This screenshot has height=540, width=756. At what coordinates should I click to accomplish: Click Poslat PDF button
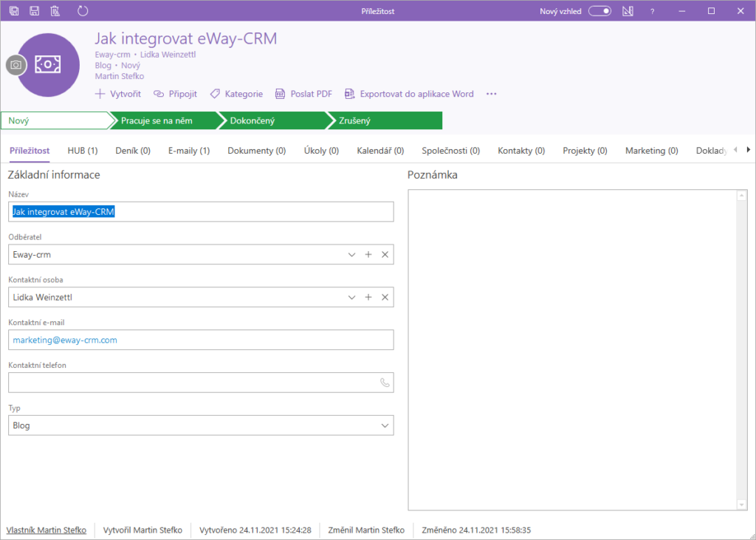[x=303, y=94]
